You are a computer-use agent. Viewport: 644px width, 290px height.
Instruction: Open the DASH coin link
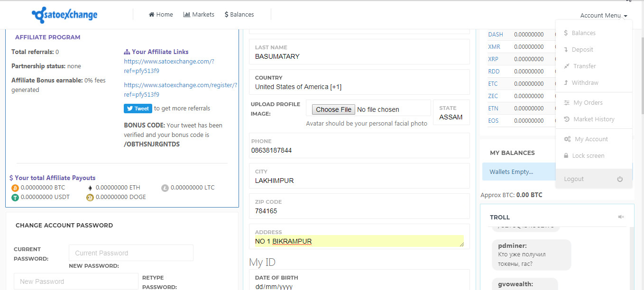[x=496, y=35]
